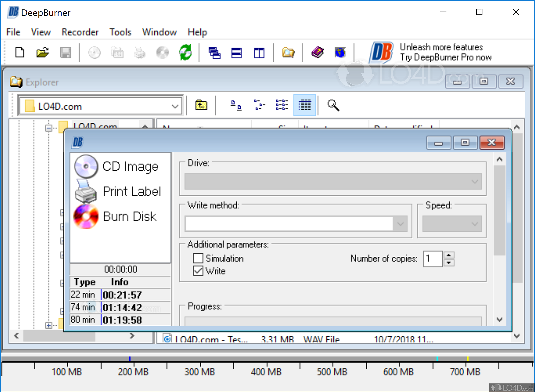
Task: Open the Tools menu
Action: click(120, 32)
